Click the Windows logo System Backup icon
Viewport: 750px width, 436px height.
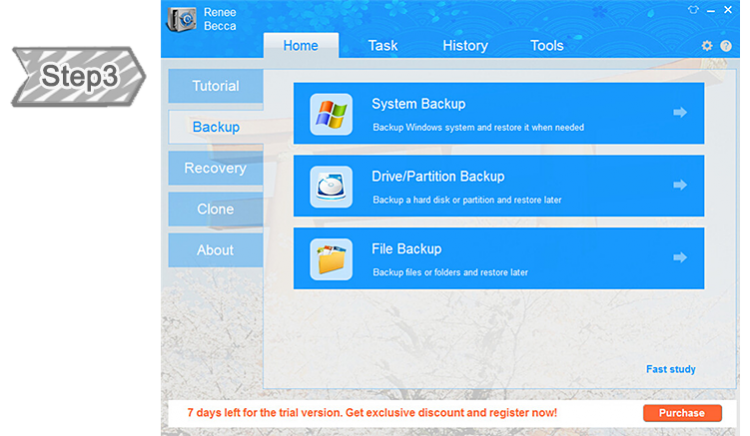[331, 114]
